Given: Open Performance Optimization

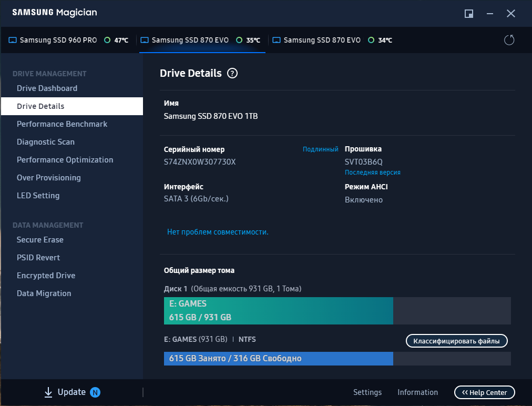Looking at the screenshot, I should click(72, 160).
